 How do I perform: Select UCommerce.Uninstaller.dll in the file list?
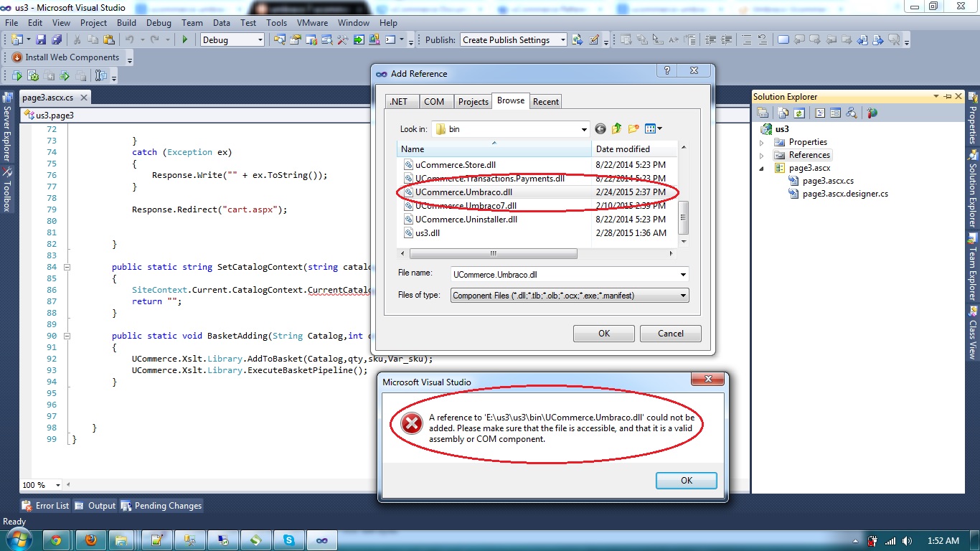point(466,220)
